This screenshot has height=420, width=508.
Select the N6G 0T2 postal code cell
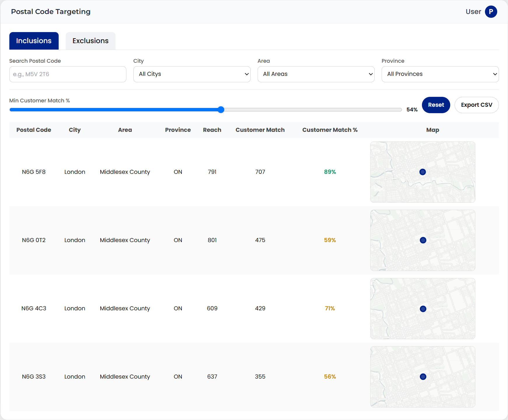pos(34,240)
